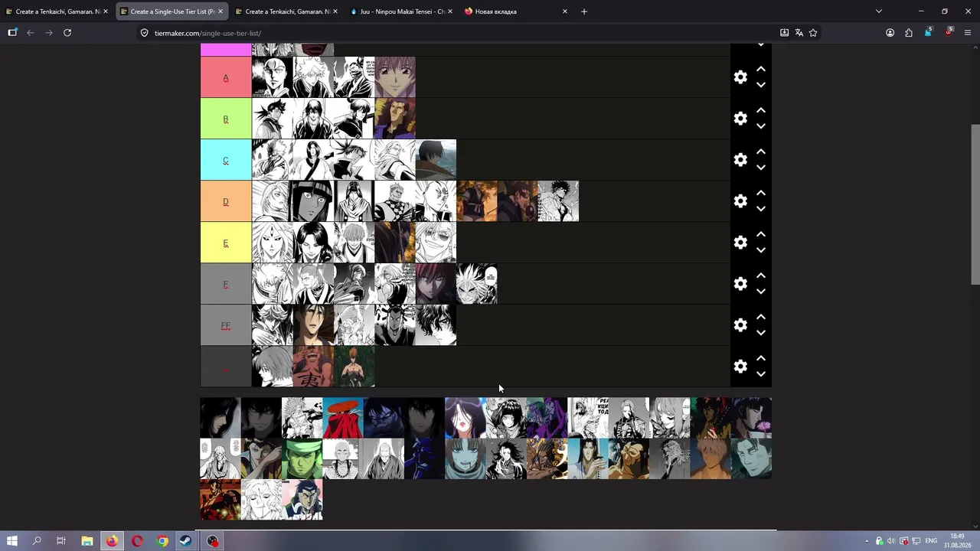Move tier C row up
980x551 pixels.
point(761,152)
